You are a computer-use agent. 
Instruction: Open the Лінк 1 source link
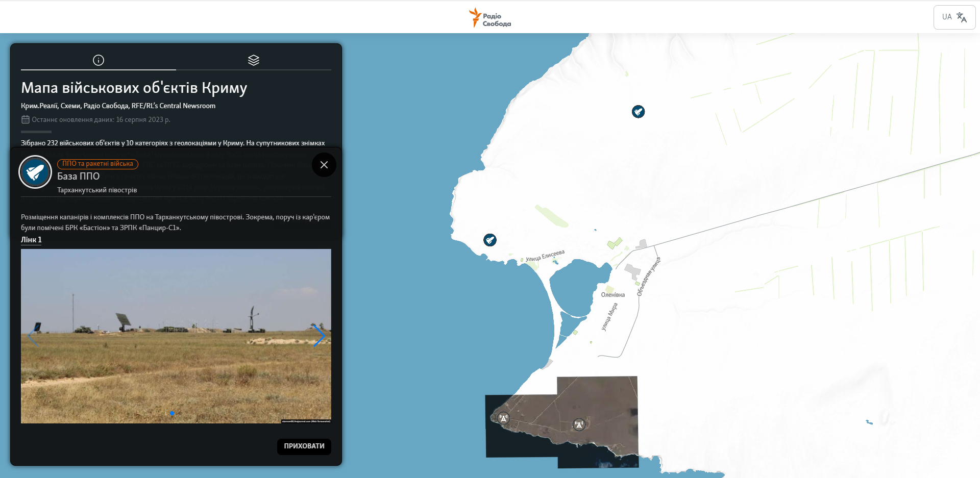click(31, 240)
